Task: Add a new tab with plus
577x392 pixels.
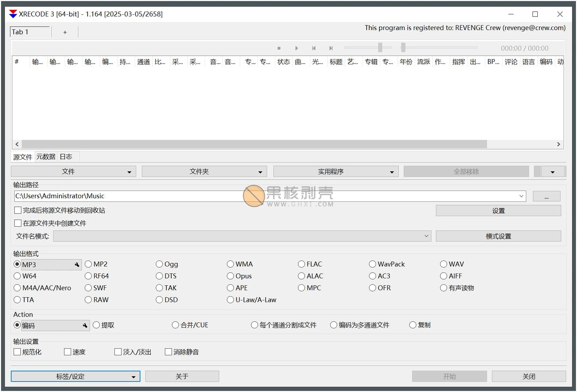Action: (x=65, y=32)
